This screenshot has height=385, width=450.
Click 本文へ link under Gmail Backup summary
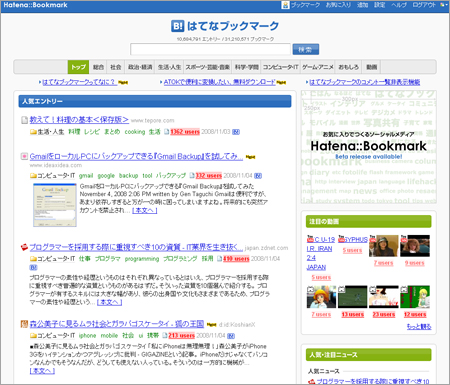coord(145,211)
